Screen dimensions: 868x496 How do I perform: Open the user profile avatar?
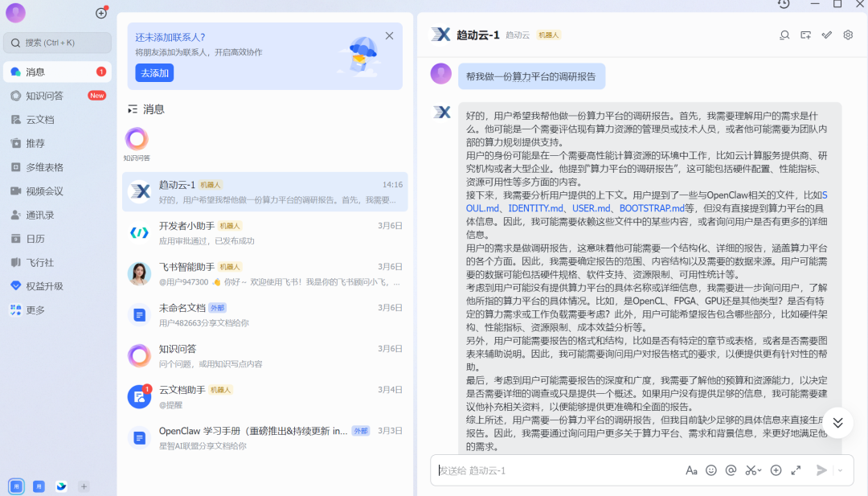[15, 12]
